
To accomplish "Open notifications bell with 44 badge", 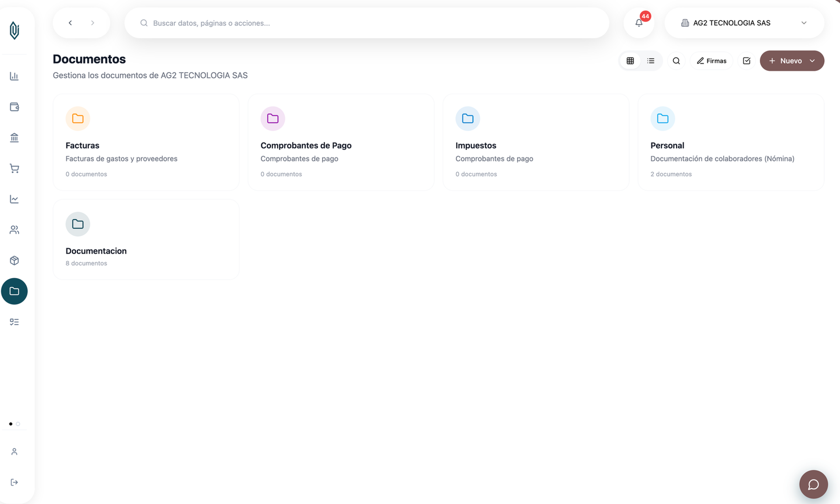I will tap(639, 23).
